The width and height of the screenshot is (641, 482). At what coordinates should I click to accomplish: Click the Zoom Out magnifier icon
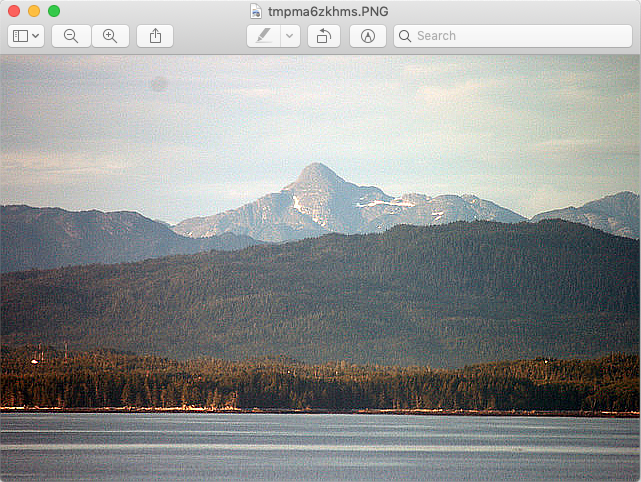pos(71,36)
